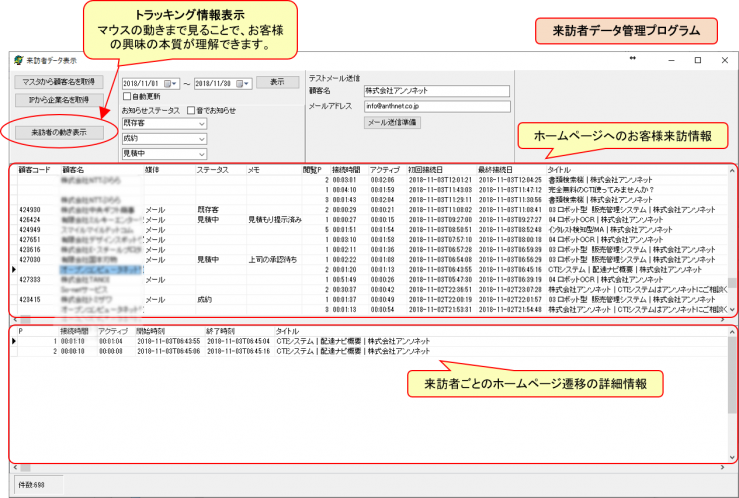Viewport: 739px width, 498px height.
Task: Select the 2018-11-03T06:43:55 start time in lower table
Action: click(169, 341)
